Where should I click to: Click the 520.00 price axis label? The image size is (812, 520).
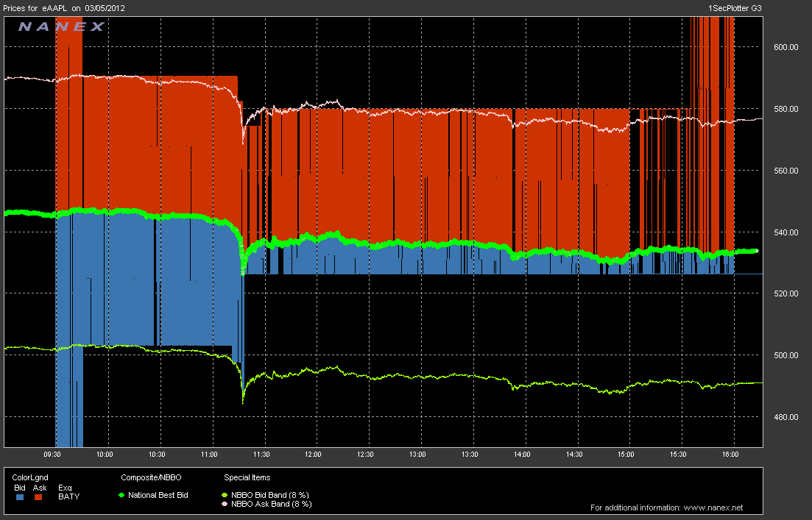pos(785,293)
